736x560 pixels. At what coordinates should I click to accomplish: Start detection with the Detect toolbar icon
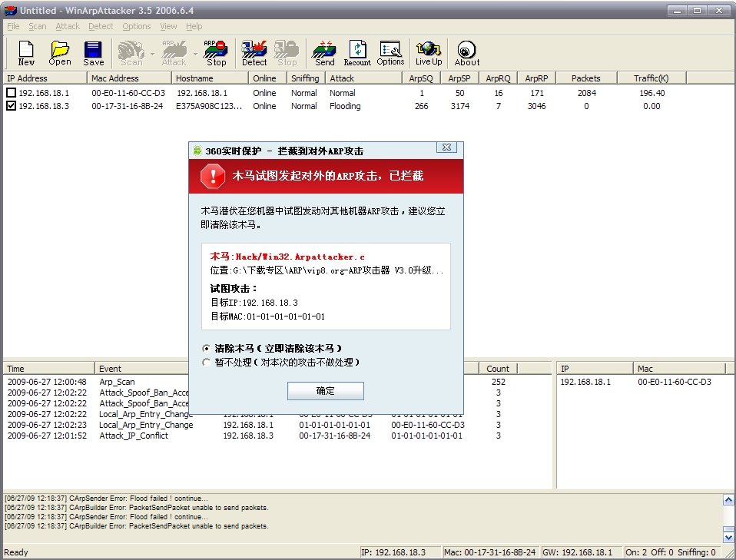(254, 53)
